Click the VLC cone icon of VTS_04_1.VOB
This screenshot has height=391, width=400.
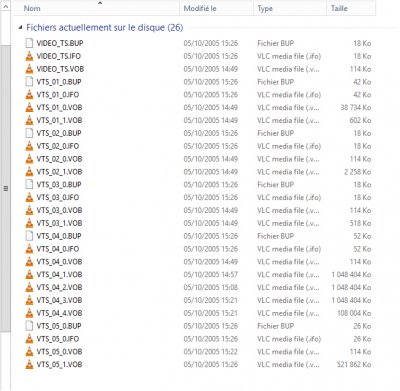(x=29, y=275)
